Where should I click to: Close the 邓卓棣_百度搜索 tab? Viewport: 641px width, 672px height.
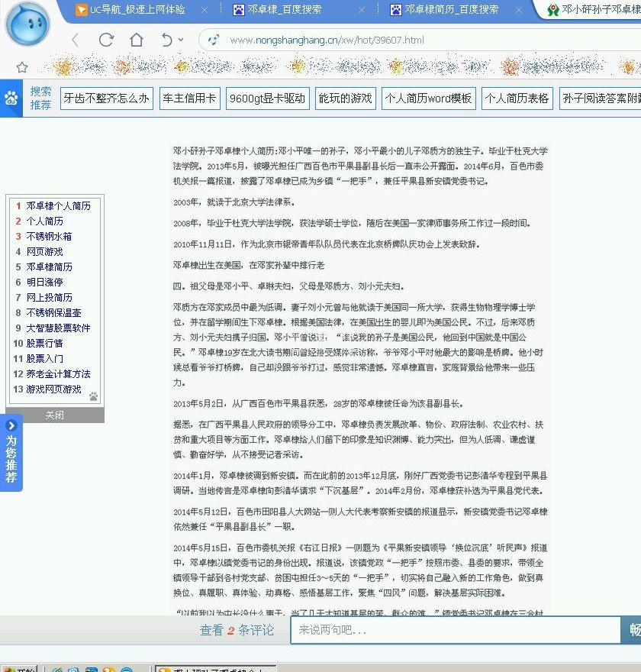(x=361, y=10)
